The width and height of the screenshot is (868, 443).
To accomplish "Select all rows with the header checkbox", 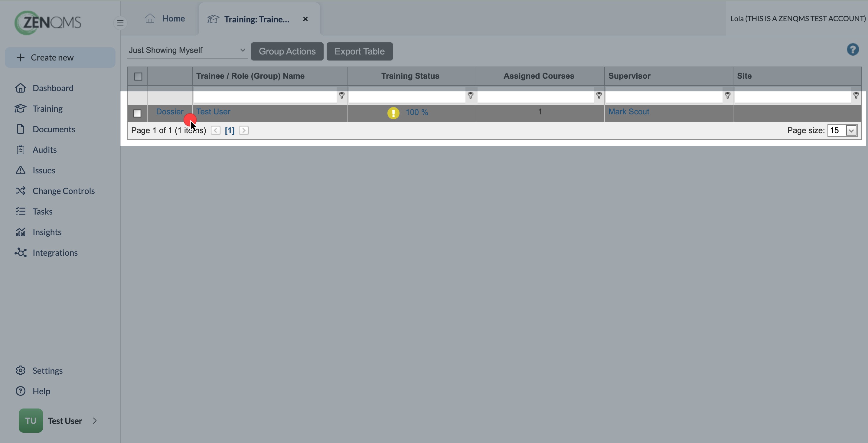I will [x=138, y=77].
